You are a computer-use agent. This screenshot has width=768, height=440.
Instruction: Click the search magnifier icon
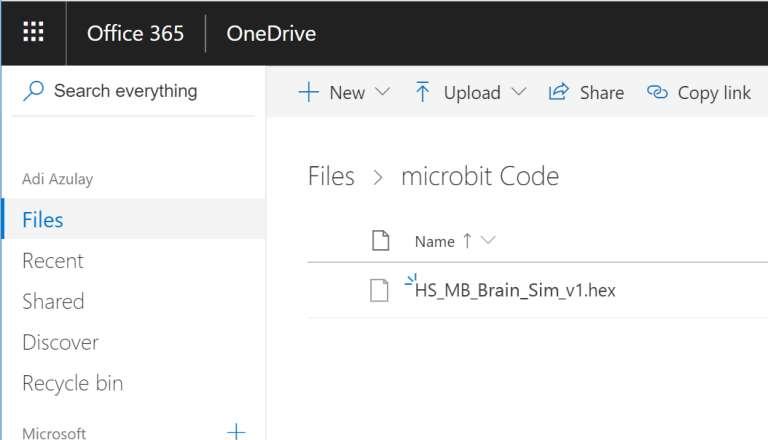click(33, 91)
